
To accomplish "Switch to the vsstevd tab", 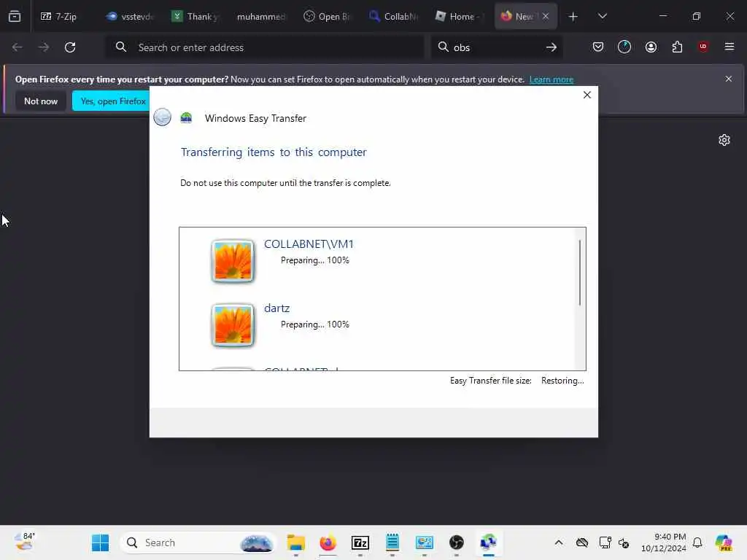I will (x=129, y=16).
